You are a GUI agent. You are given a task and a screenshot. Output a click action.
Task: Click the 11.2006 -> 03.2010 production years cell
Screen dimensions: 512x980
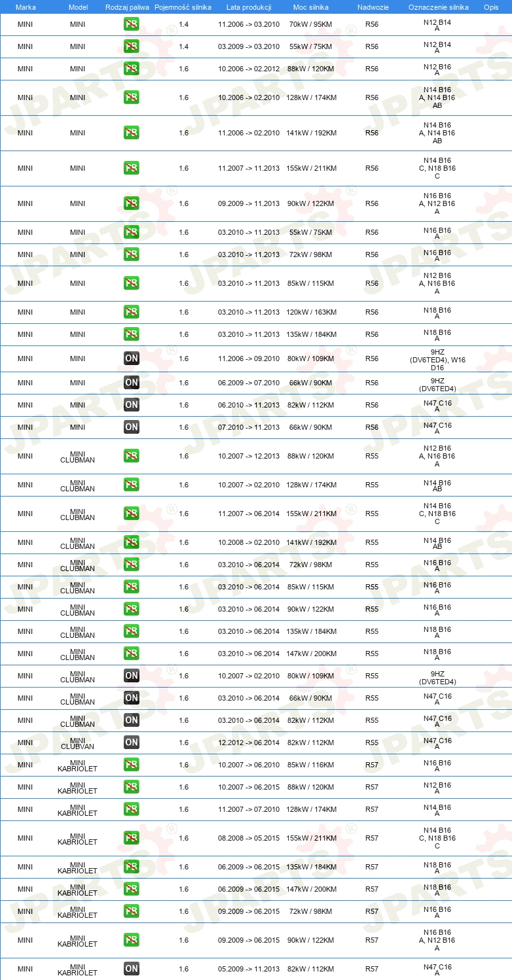(249, 24)
